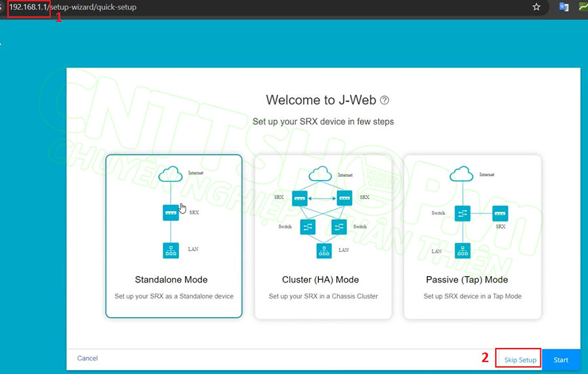Click the LAN icon in Cluster (HA) diagram
Screen dimensions: 588x374
(323, 250)
